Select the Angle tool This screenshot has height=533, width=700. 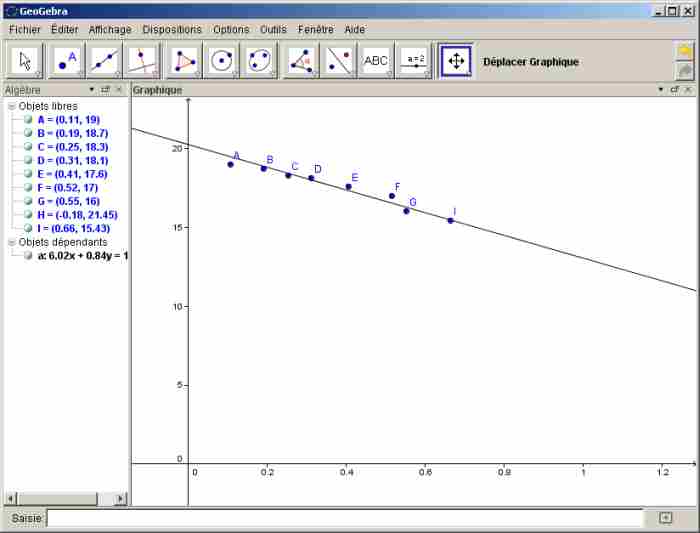(x=301, y=61)
